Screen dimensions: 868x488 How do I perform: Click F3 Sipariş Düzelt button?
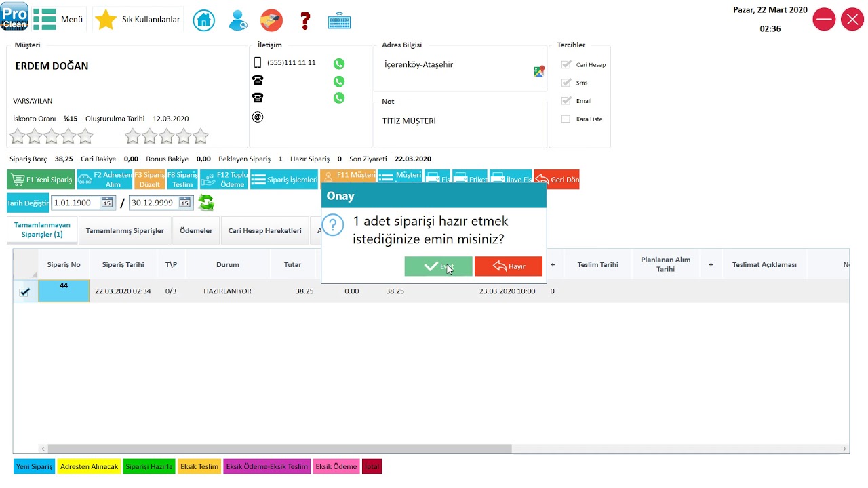coord(150,180)
